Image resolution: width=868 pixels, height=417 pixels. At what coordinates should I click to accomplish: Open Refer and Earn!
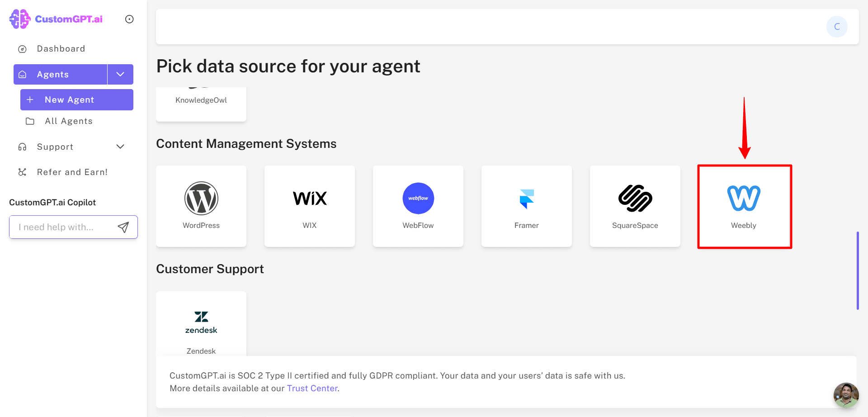coord(72,172)
